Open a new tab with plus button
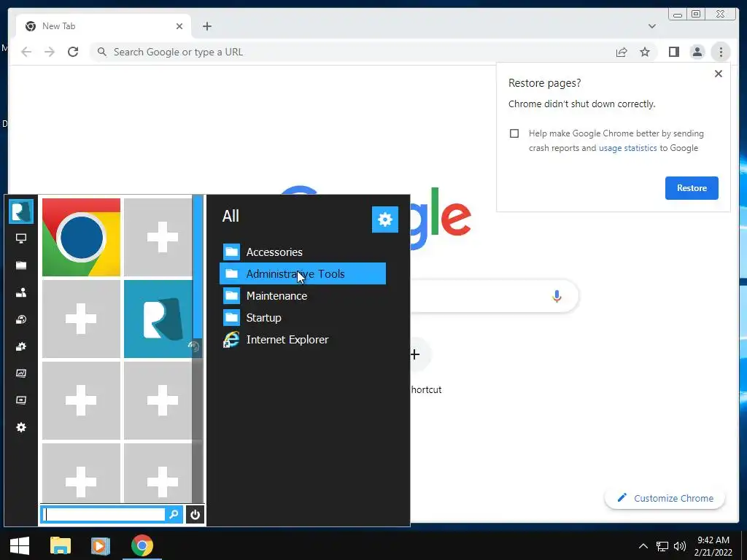The width and height of the screenshot is (747, 560). coord(206,26)
